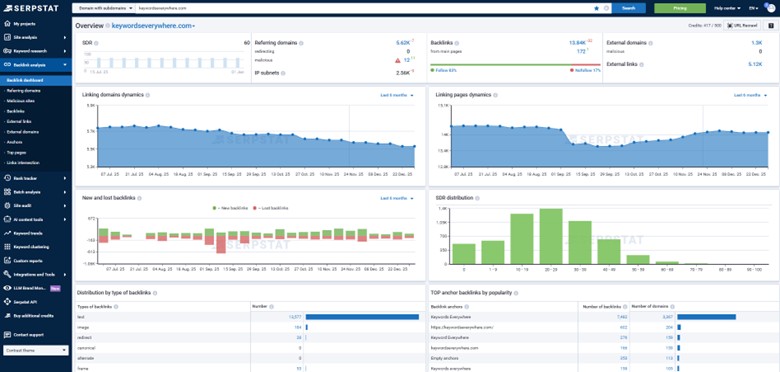
Task: Toggle the Lost backlinks legend item
Action: [x=271, y=208]
